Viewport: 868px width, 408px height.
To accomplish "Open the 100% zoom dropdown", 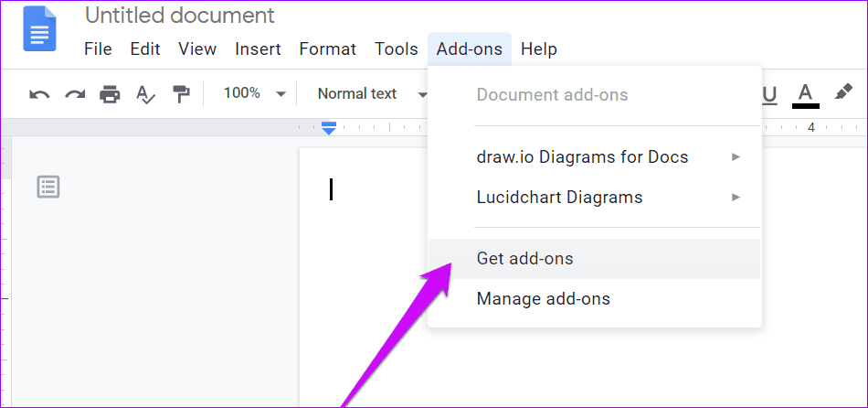I will click(254, 93).
